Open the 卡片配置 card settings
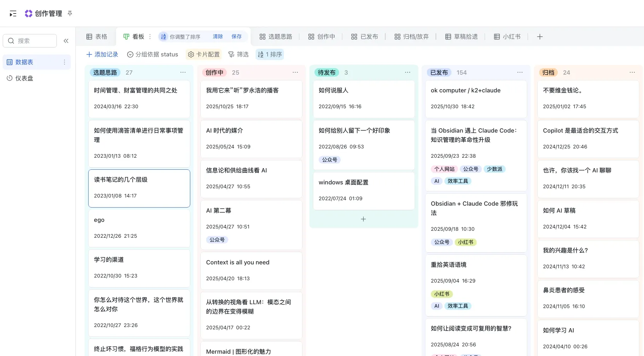644x356 pixels. pyautogui.click(x=204, y=55)
